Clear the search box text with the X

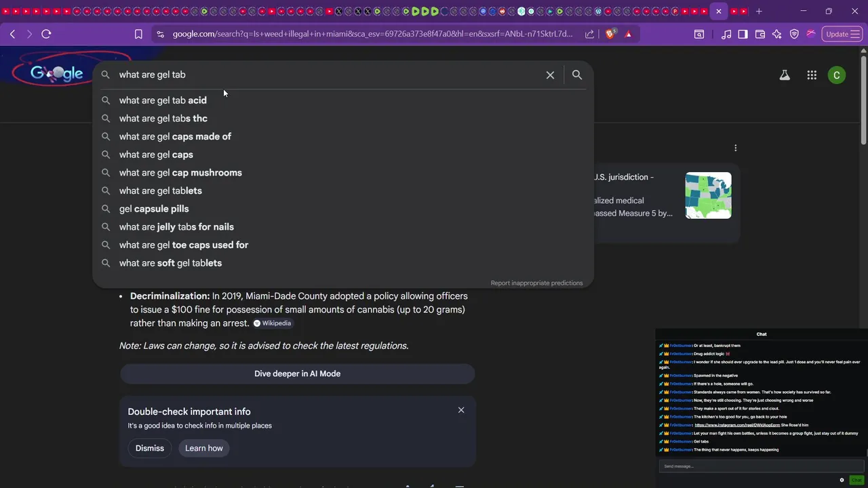[550, 75]
